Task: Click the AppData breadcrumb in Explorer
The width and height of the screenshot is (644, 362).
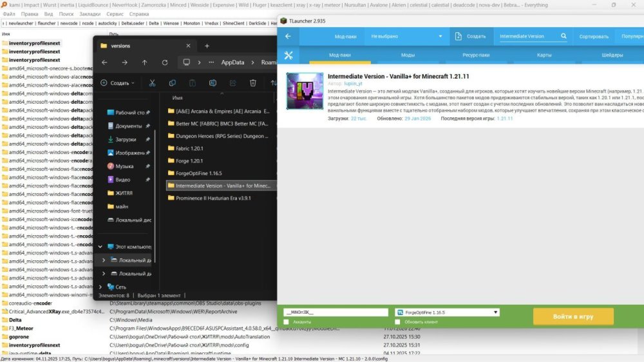Action: pos(232,62)
